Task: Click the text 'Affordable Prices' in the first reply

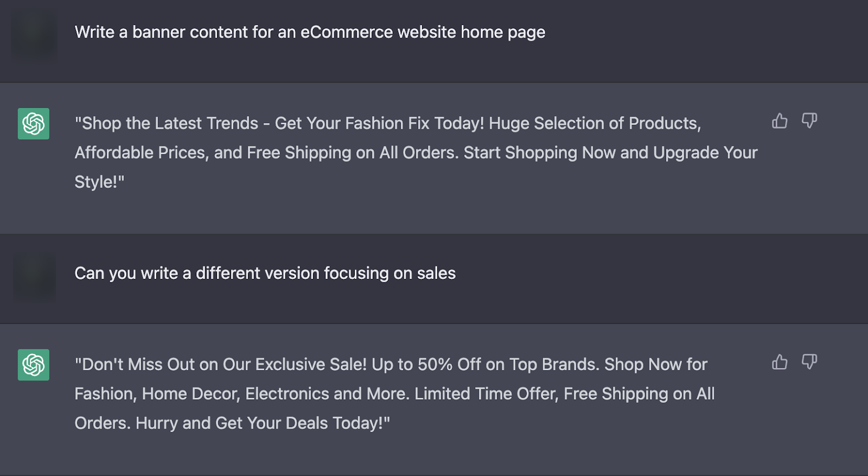Action: point(140,153)
